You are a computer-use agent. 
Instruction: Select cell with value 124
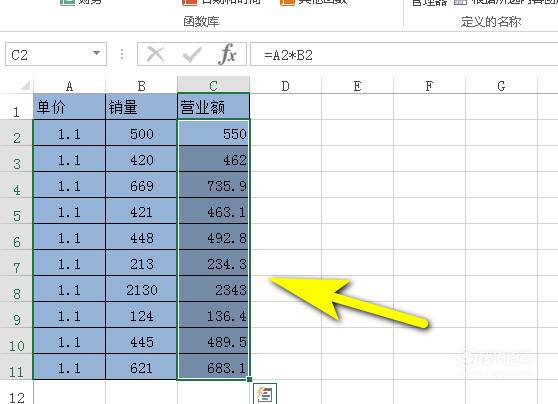[x=141, y=315]
